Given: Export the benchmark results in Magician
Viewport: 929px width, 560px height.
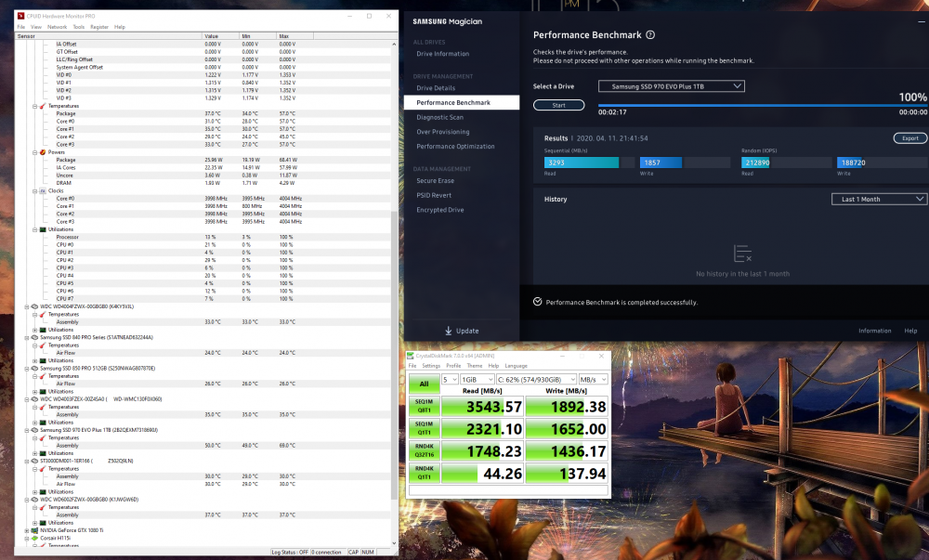Looking at the screenshot, I should 910,138.
